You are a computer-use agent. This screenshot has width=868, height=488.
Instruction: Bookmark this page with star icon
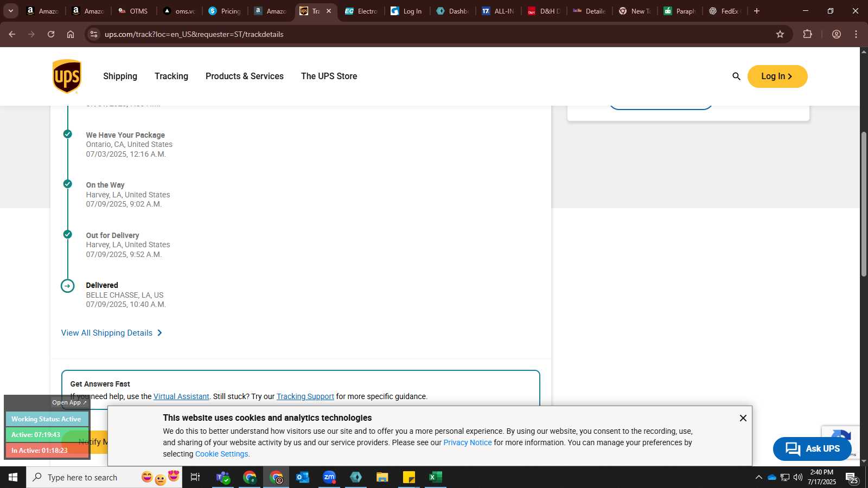(x=780, y=34)
